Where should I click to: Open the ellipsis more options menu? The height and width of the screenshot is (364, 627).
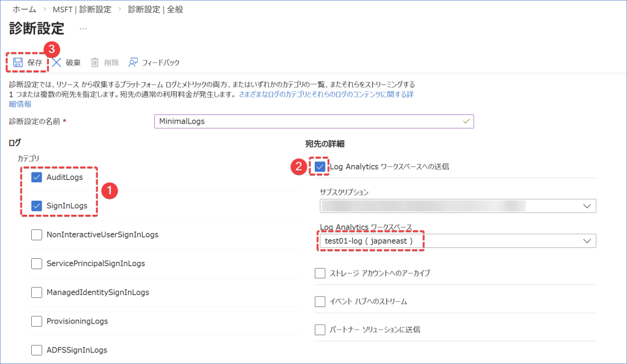click(83, 29)
